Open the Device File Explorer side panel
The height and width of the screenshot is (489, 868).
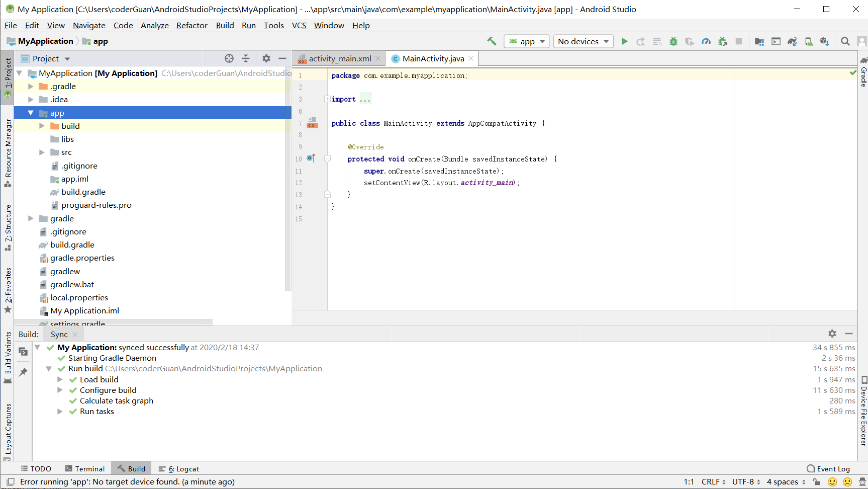pos(863,411)
